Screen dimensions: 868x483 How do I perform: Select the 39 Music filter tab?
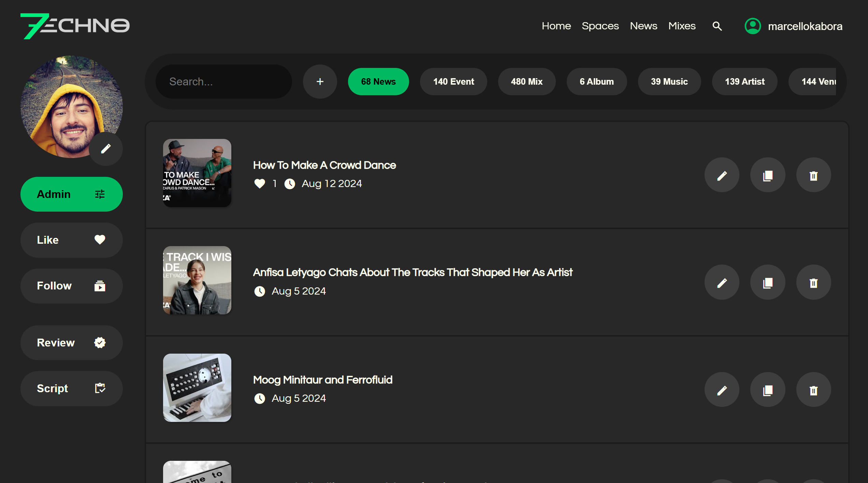click(x=669, y=82)
